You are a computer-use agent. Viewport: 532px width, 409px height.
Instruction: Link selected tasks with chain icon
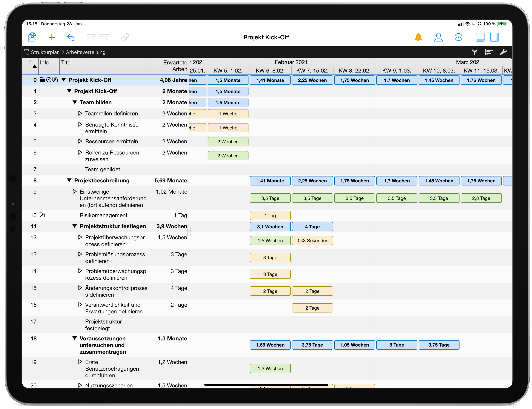tap(125, 37)
